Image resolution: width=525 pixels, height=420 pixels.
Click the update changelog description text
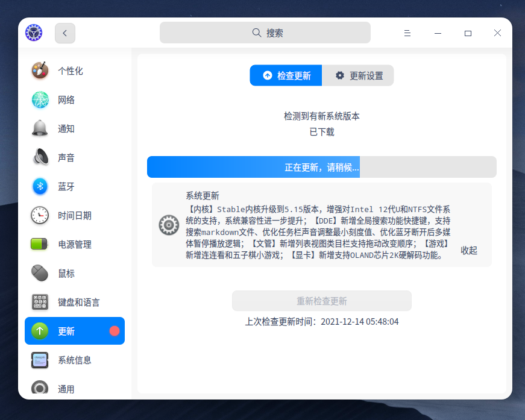click(x=318, y=232)
